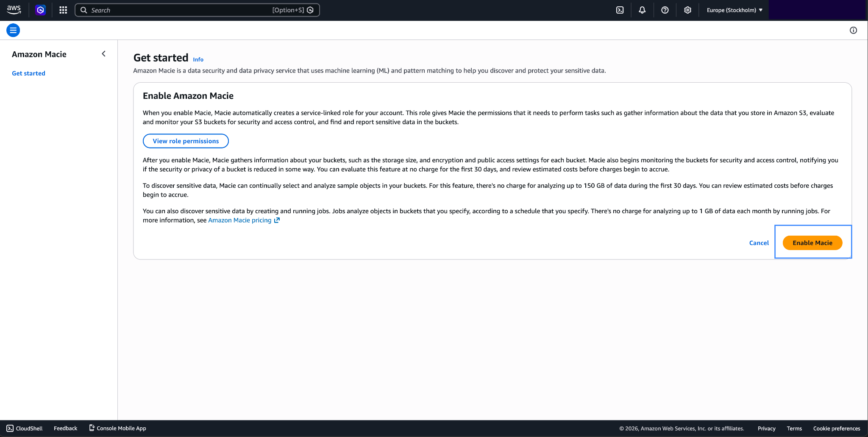Click external link icon beside Macie pricing
The height and width of the screenshot is (437, 868).
(277, 220)
